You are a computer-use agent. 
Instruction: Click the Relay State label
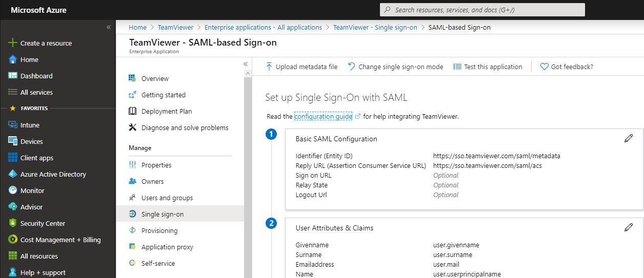point(312,185)
